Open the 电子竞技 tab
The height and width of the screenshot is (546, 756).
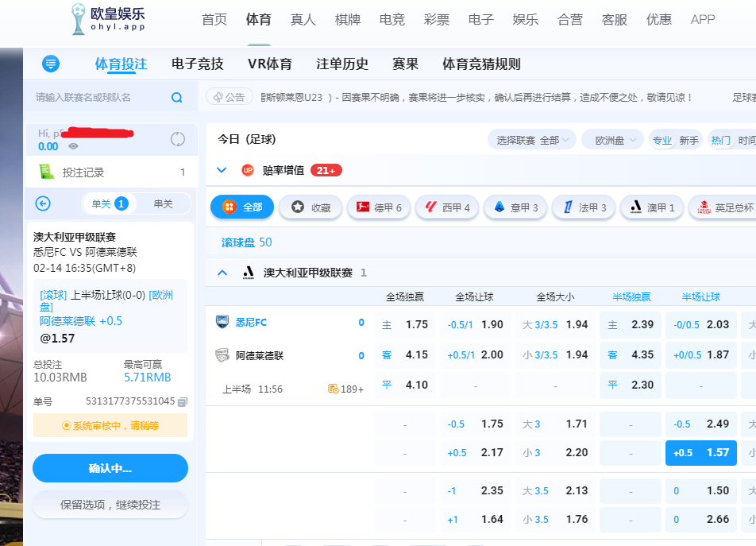[x=198, y=64]
